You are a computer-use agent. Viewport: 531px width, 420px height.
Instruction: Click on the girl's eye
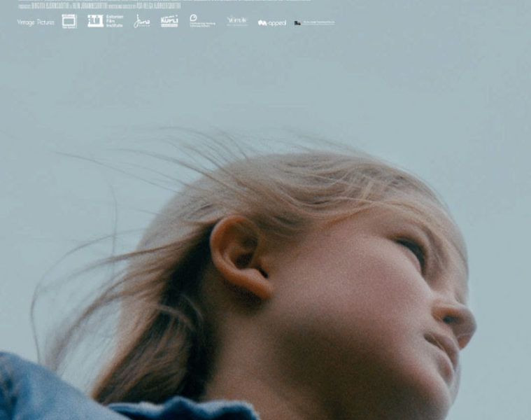[412, 250]
